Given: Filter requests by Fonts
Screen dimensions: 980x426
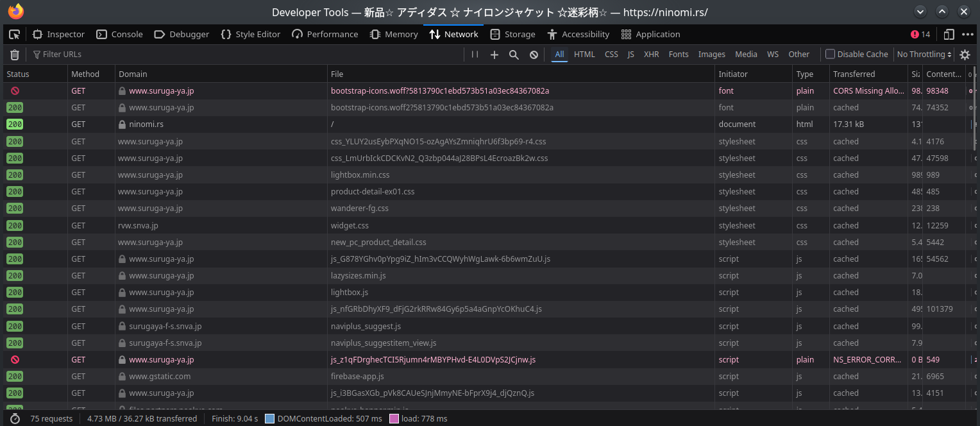Looking at the screenshot, I should [x=679, y=55].
